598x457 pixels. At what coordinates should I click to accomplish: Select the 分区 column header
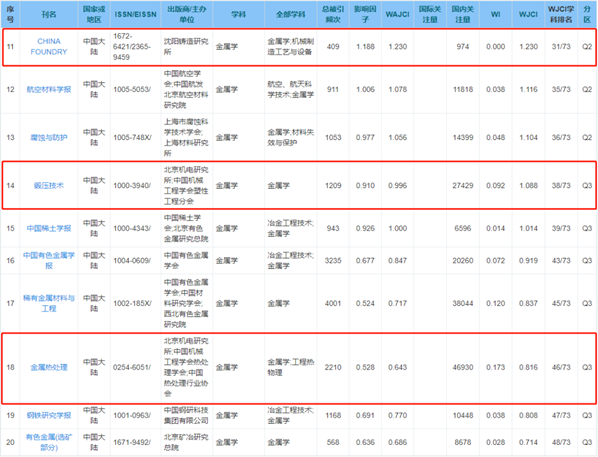click(x=587, y=14)
